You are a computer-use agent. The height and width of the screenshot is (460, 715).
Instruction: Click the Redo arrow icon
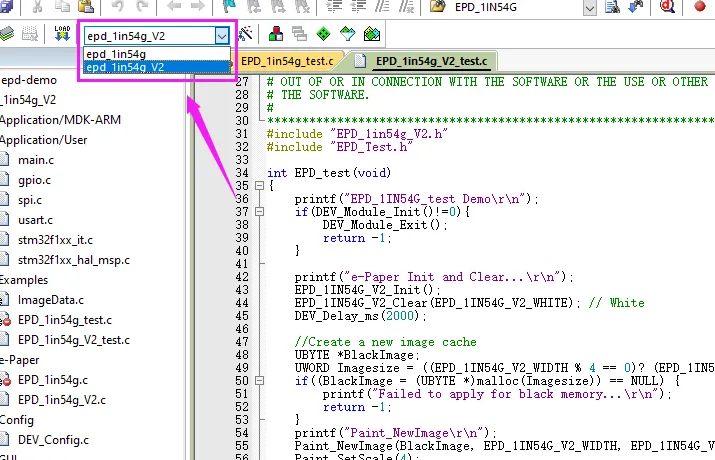tap(142, 6)
